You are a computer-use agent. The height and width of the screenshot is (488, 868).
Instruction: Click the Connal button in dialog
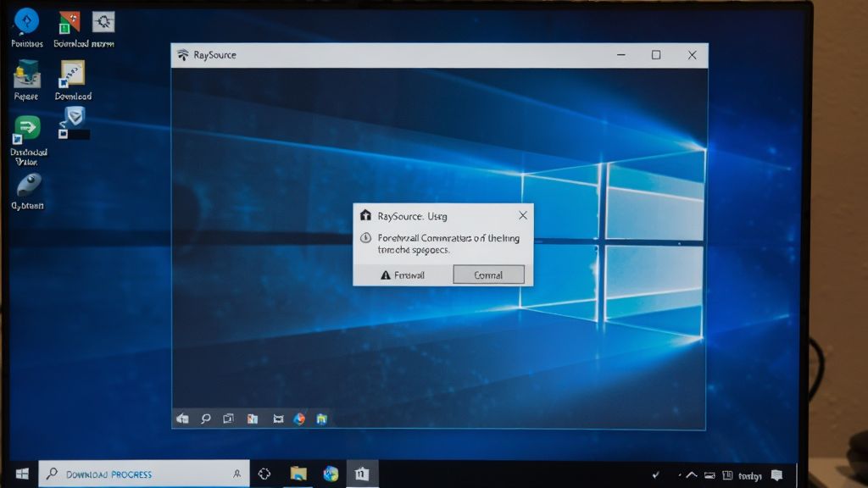pyautogui.click(x=488, y=274)
